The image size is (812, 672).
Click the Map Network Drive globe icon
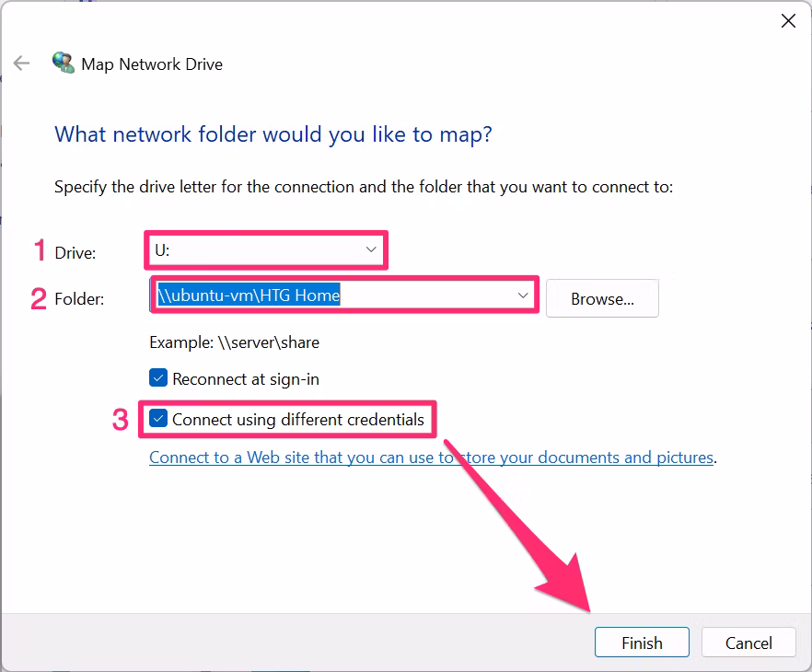click(x=64, y=64)
